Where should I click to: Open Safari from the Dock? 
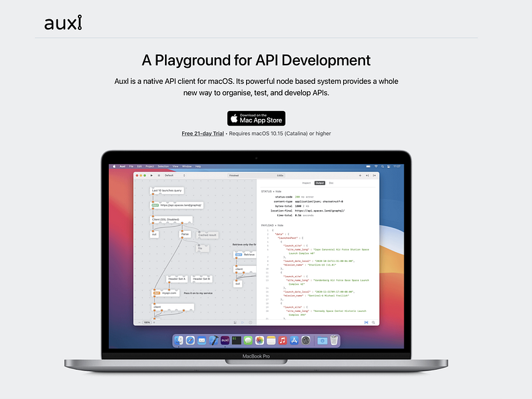tap(190, 340)
